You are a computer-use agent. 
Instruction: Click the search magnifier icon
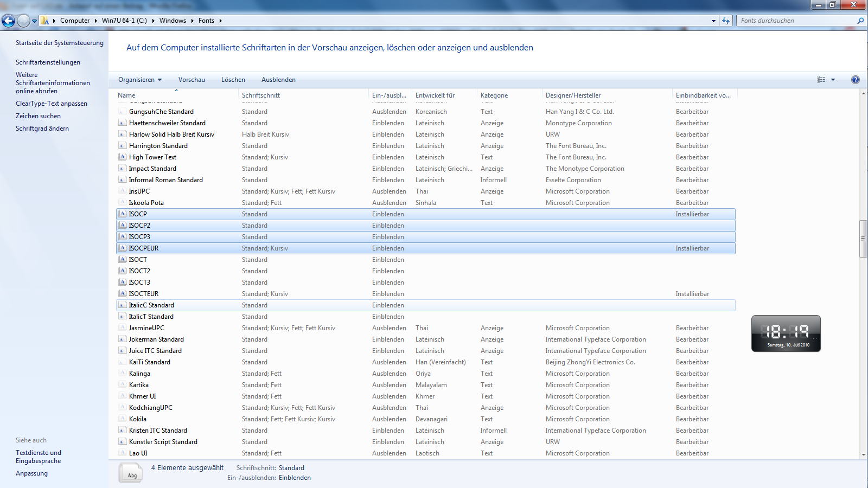860,21
